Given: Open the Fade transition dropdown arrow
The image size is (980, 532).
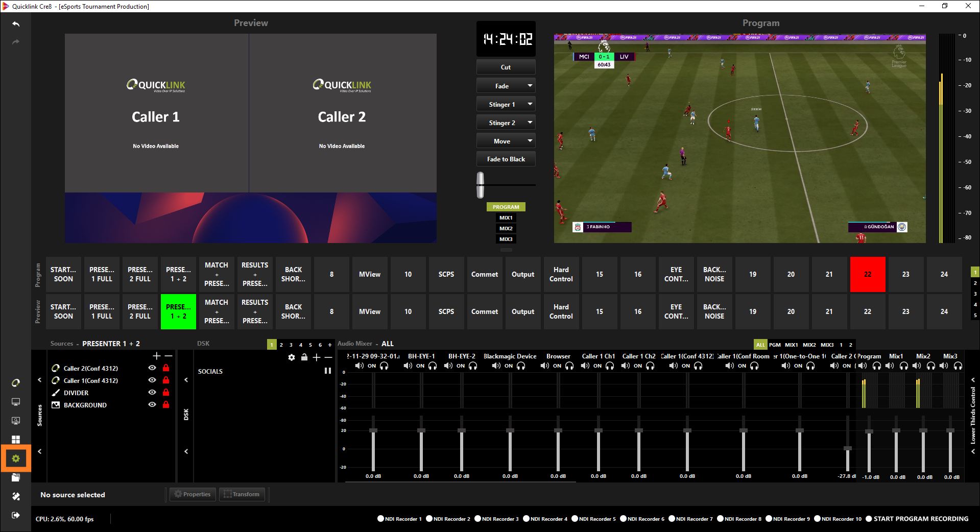Looking at the screenshot, I should pyautogui.click(x=530, y=86).
